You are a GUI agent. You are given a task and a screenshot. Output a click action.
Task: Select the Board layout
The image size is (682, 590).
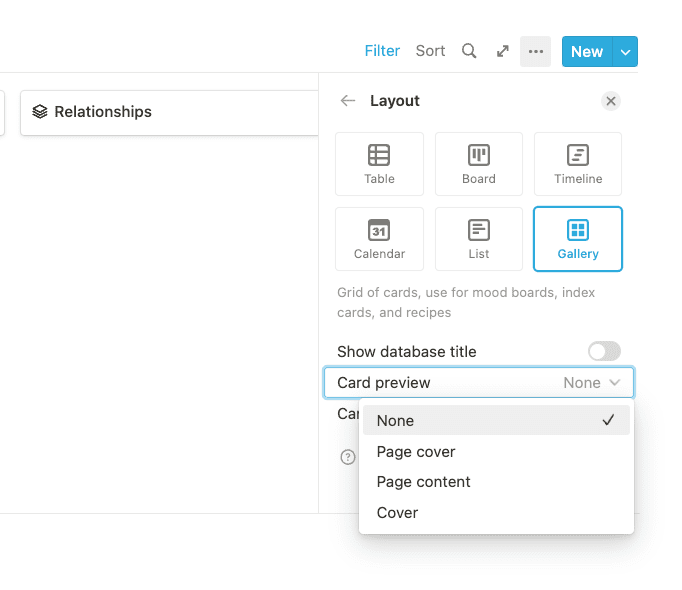478,164
